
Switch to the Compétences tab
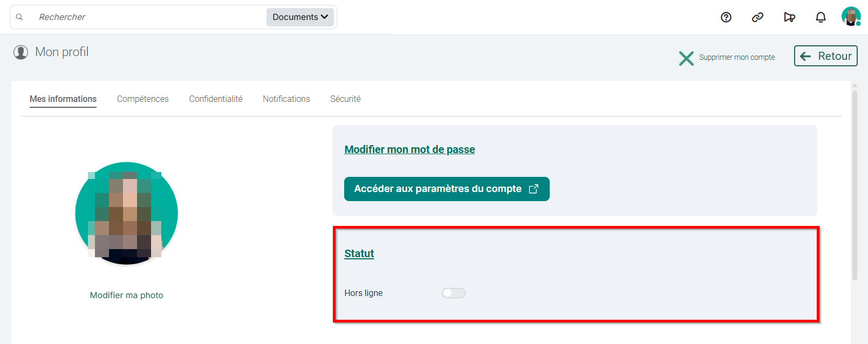(143, 99)
